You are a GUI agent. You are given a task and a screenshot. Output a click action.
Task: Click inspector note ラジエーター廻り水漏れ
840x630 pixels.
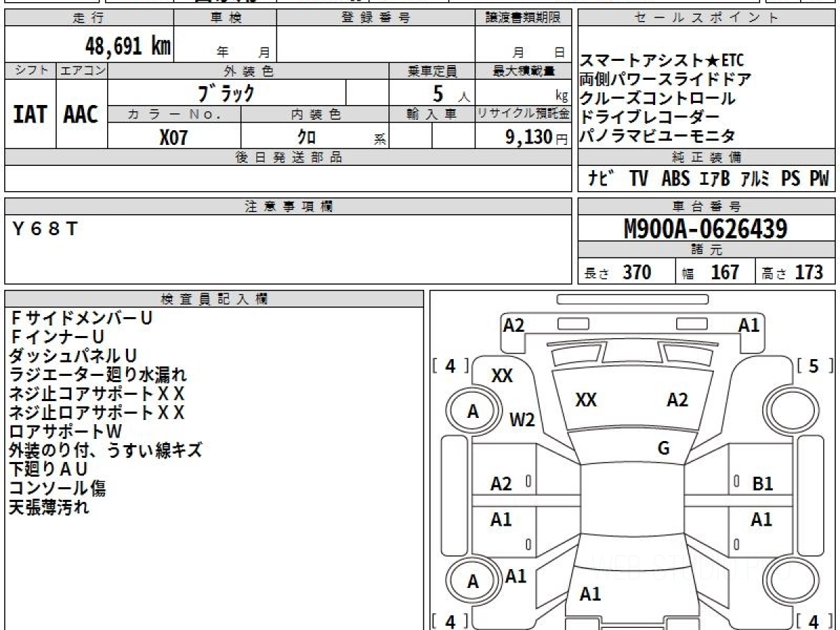[98, 374]
